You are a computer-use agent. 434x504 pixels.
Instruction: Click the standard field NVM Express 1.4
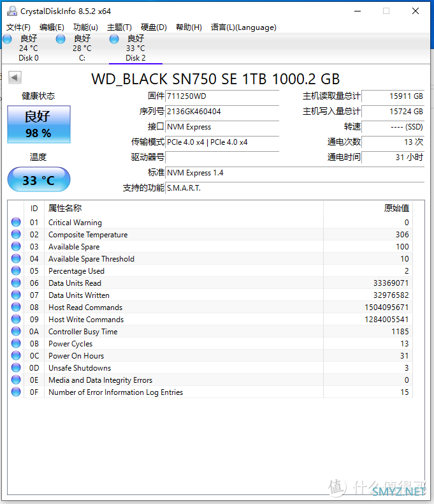pos(294,173)
